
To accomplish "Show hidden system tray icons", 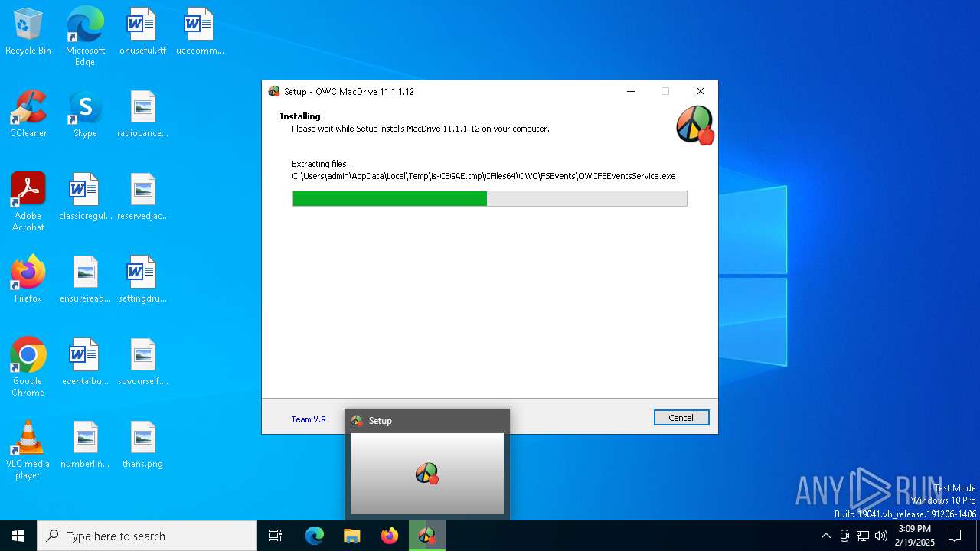I will pos(825,536).
